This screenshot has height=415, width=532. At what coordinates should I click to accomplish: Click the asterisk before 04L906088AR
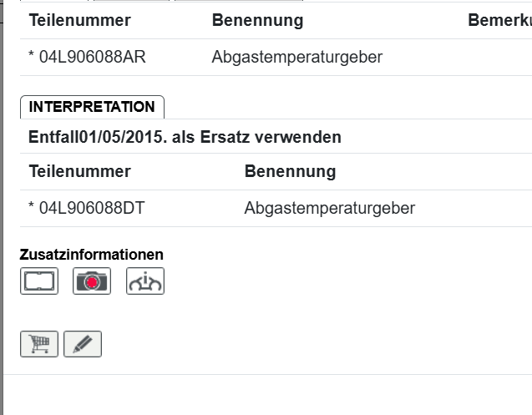[32, 58]
